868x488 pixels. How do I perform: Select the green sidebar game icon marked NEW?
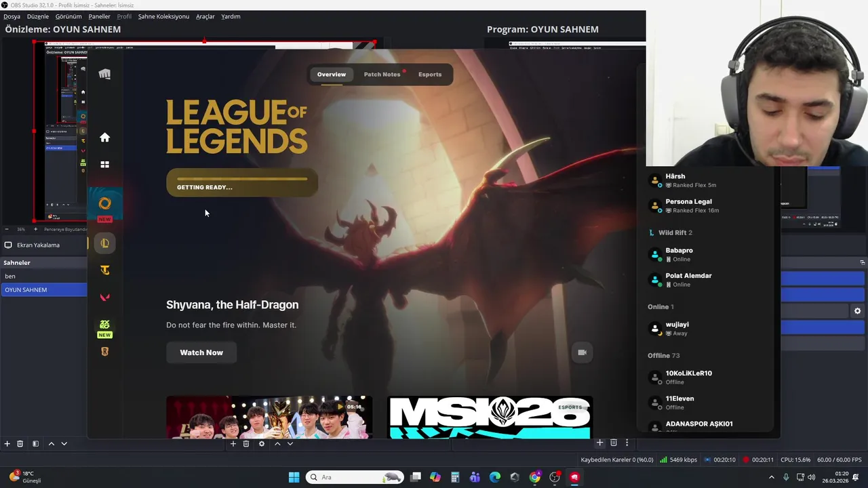(x=104, y=327)
